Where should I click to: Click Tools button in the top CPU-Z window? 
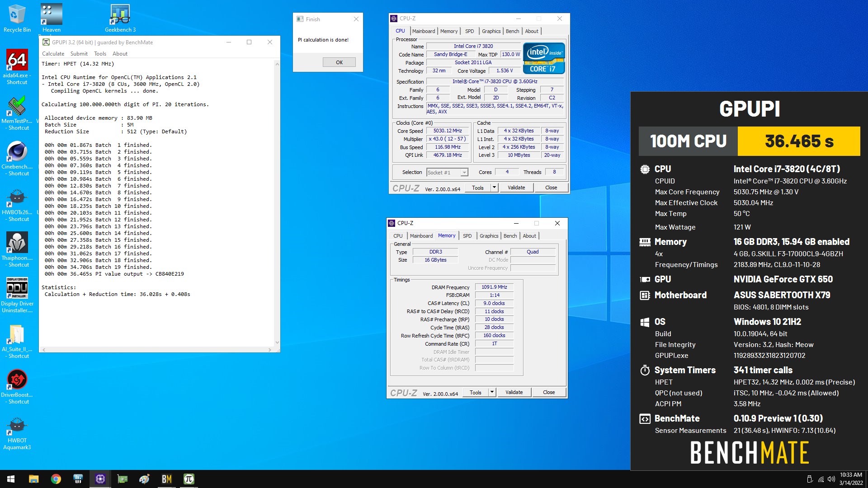(x=478, y=188)
